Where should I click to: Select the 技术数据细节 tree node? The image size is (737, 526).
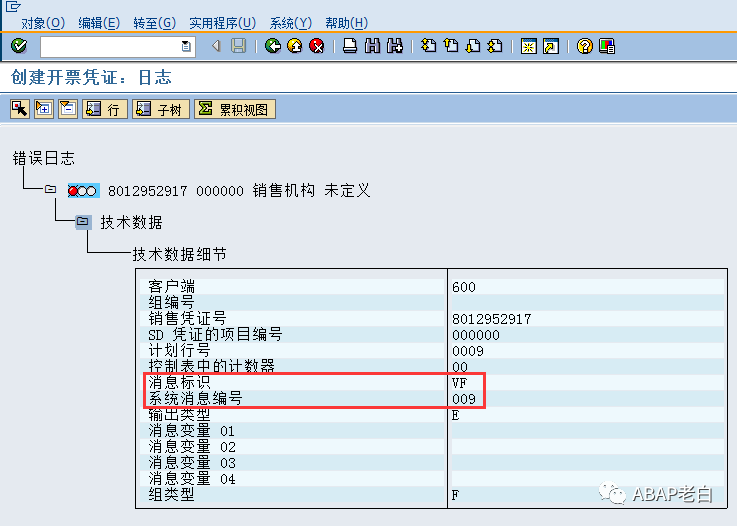click(179, 254)
